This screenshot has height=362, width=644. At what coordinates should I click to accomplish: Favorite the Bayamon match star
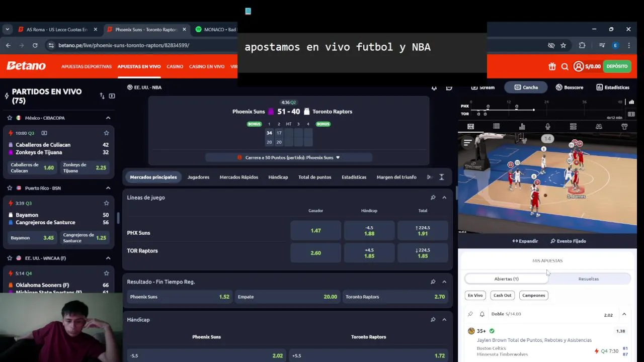coord(106,203)
